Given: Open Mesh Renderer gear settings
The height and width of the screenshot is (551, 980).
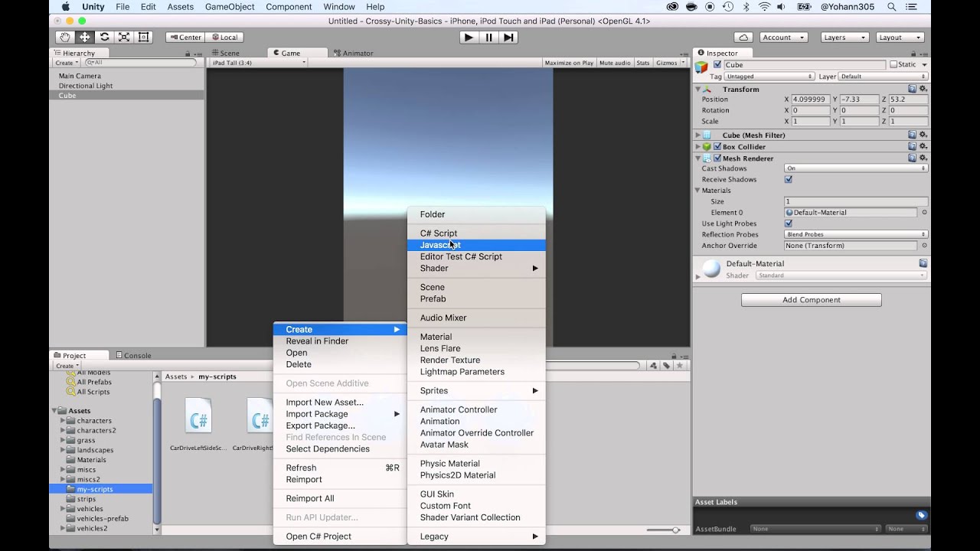Looking at the screenshot, I should [x=923, y=158].
